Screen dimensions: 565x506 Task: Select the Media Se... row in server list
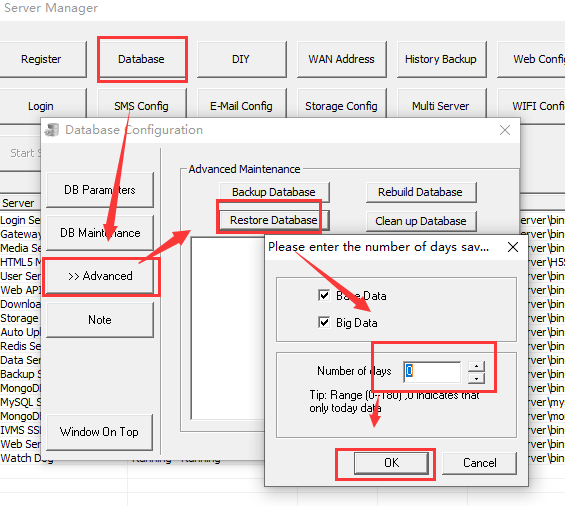tap(21, 248)
